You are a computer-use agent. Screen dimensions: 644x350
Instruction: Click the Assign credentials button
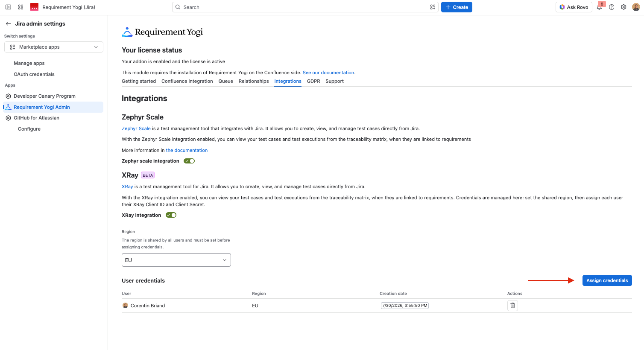point(607,280)
